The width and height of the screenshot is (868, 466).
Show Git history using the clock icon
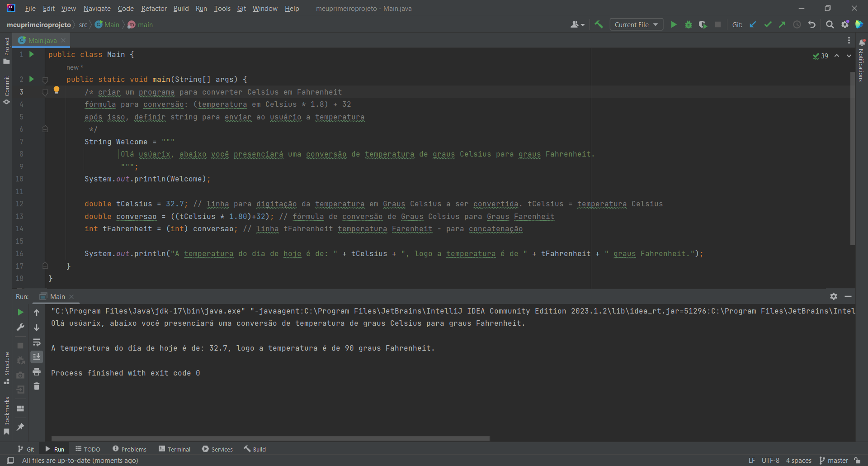coord(797,25)
